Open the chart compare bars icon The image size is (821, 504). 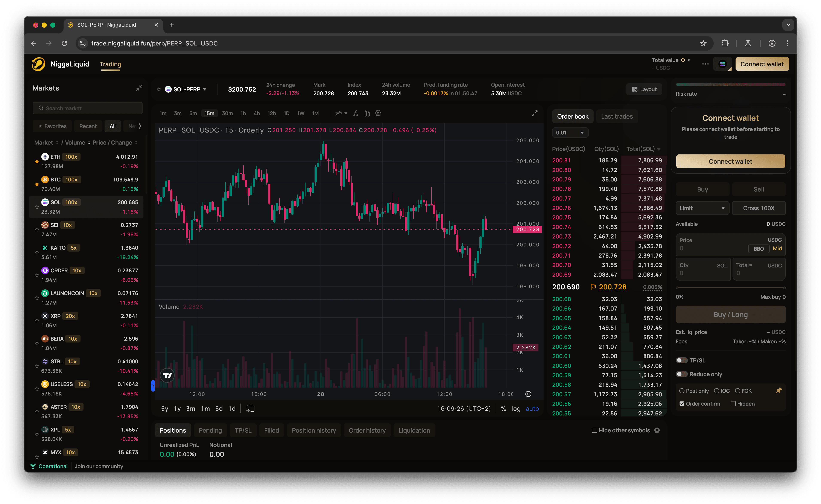click(x=367, y=113)
